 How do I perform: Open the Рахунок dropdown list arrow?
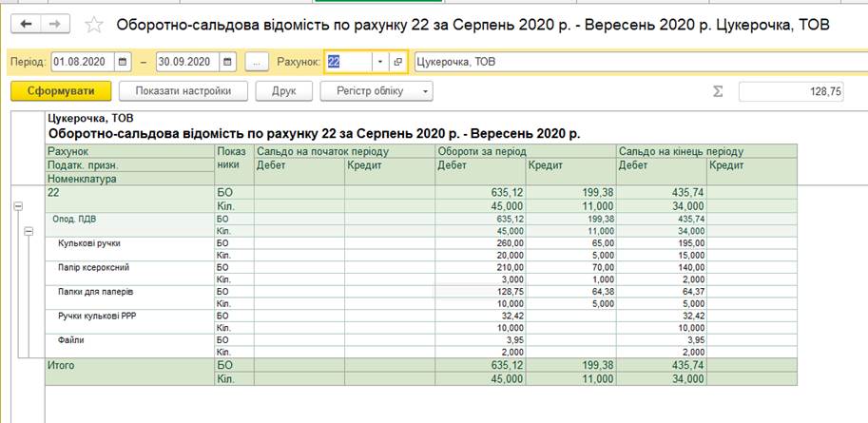pos(379,62)
